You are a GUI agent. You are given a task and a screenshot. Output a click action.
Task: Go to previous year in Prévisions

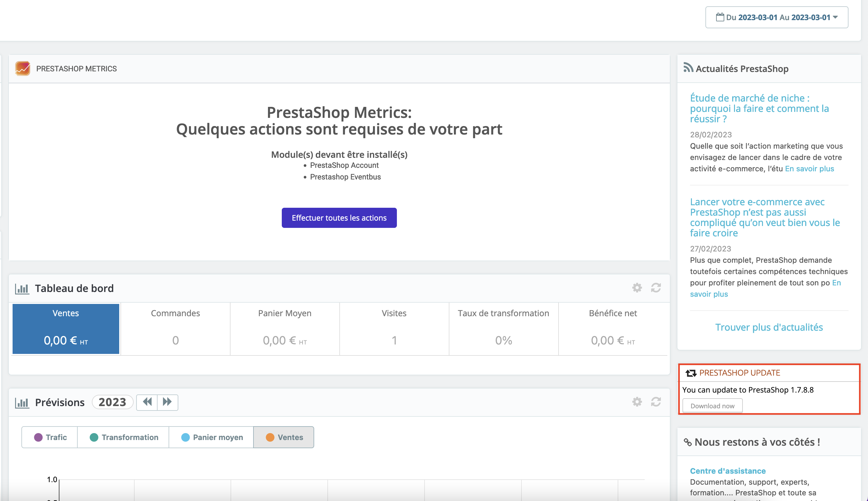(147, 402)
